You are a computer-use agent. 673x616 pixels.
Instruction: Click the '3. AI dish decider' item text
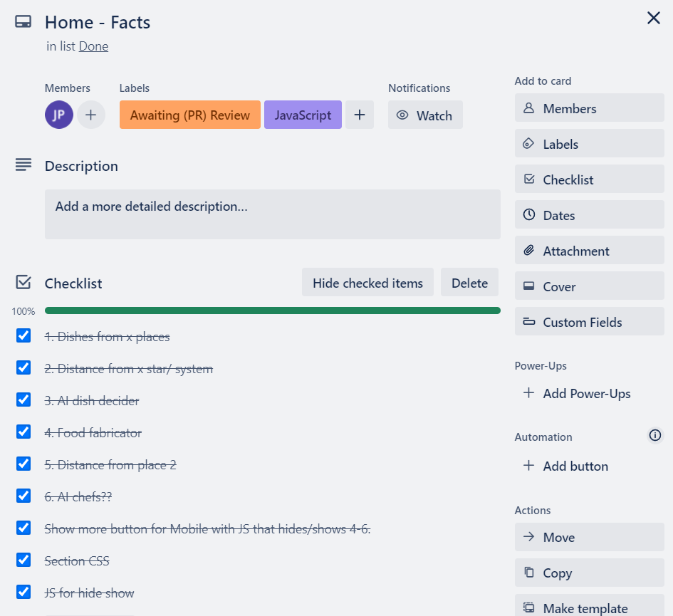92,400
